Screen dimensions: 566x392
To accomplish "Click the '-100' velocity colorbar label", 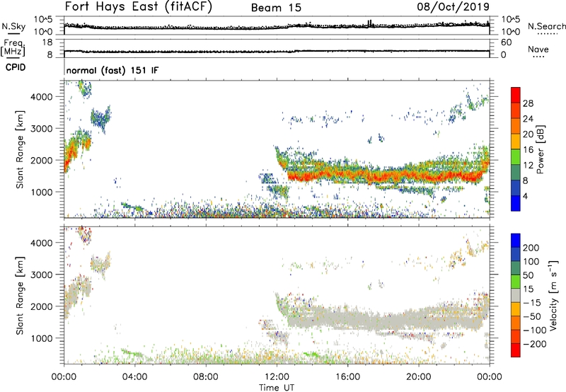I will pos(534,330).
